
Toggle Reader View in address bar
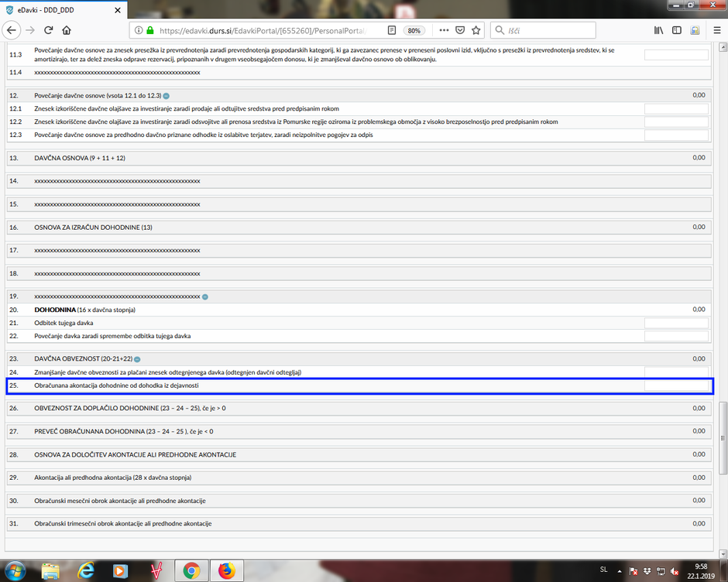coord(392,30)
